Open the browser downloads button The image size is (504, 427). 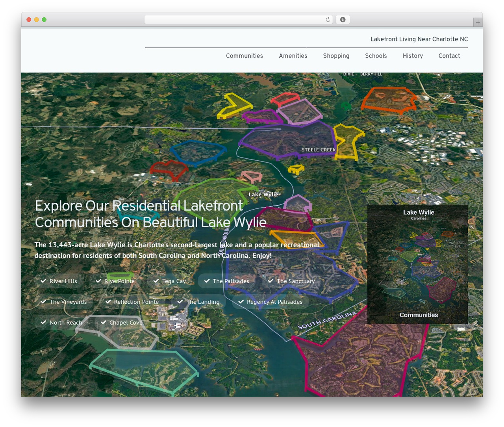(x=343, y=20)
